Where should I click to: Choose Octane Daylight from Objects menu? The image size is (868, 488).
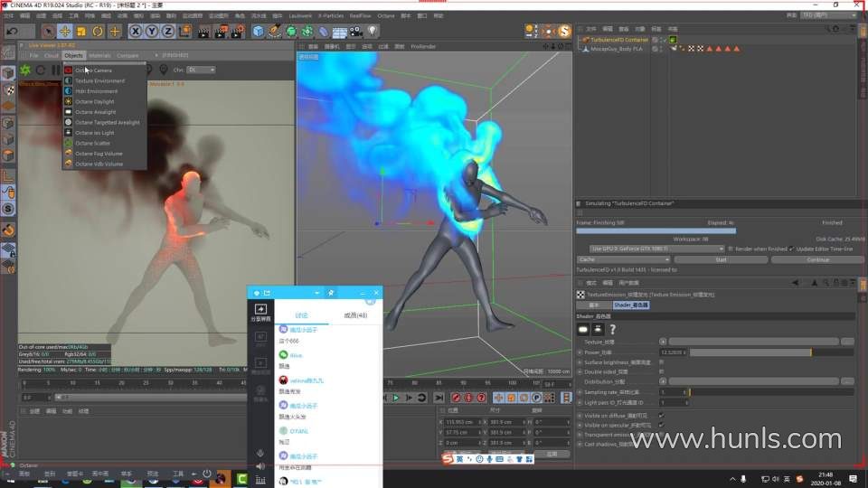(95, 101)
